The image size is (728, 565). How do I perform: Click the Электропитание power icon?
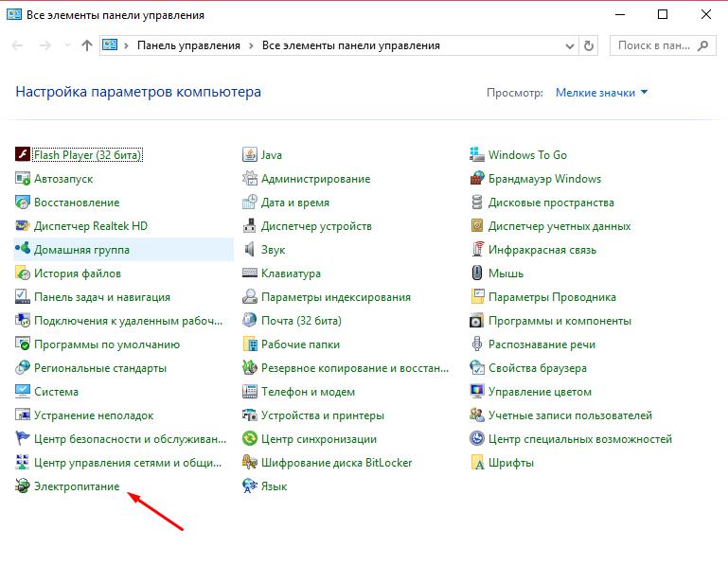click(x=24, y=486)
